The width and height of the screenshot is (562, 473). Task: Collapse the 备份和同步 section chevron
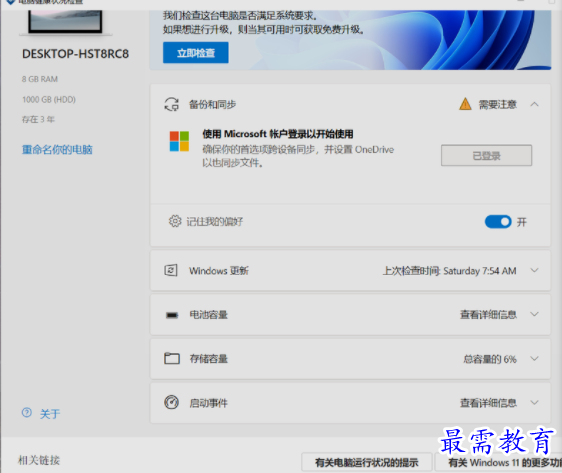[x=534, y=104]
